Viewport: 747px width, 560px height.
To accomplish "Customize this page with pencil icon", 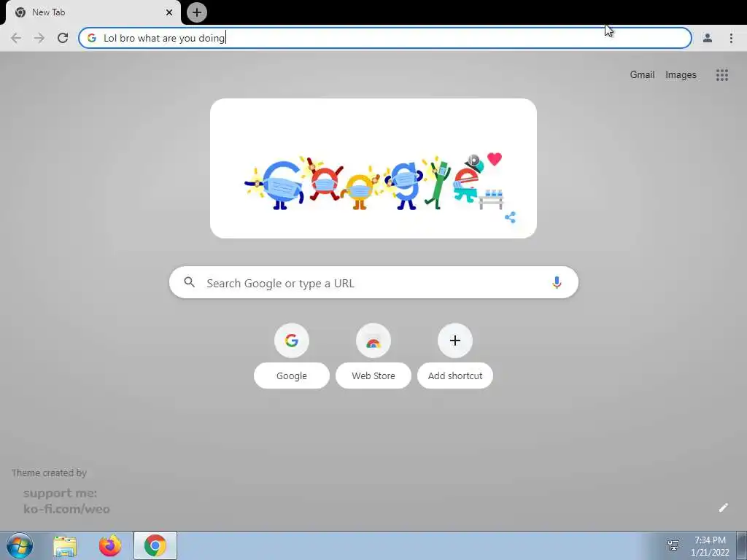I will [723, 507].
